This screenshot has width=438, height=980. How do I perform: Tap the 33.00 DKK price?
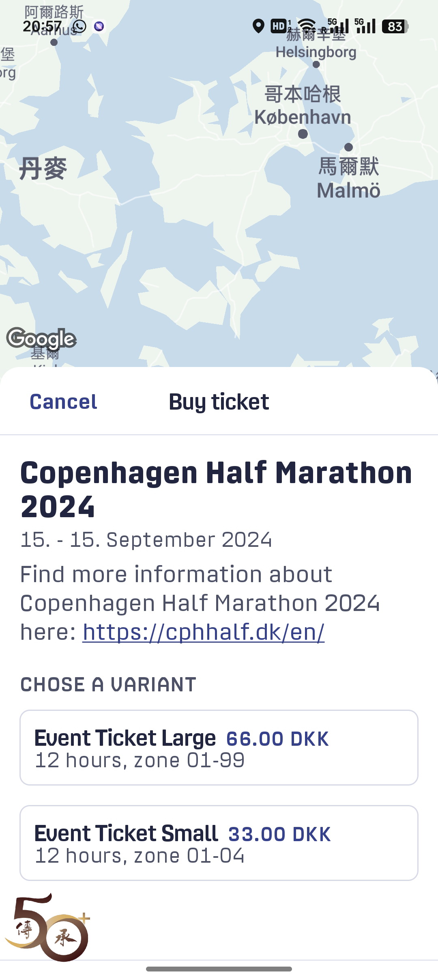(279, 834)
